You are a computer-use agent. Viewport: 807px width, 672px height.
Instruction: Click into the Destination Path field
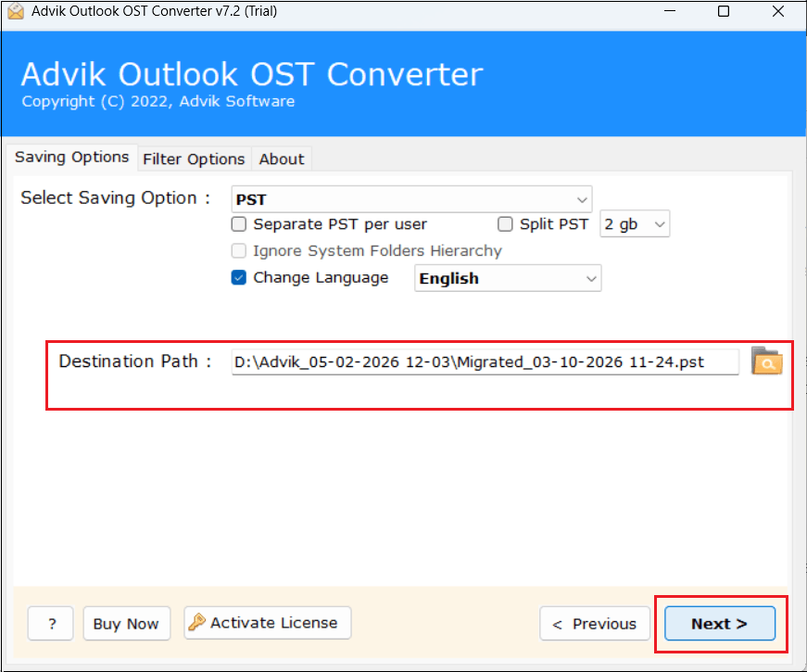485,362
